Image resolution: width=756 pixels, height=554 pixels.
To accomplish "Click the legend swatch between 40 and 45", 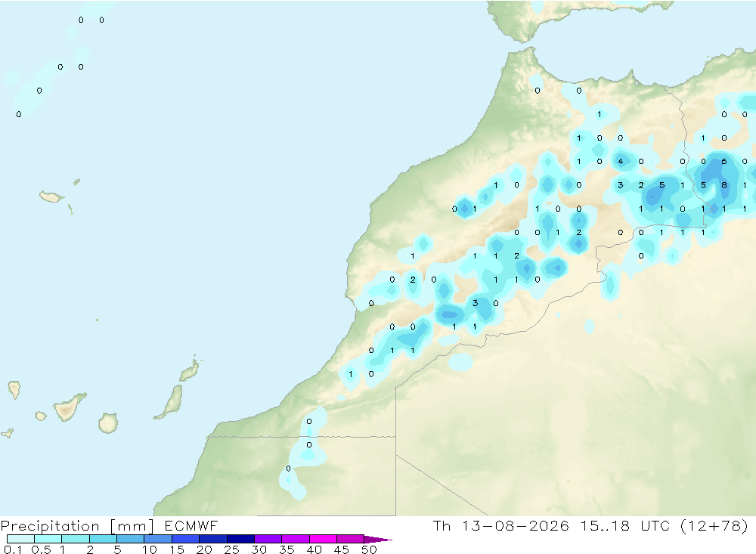I will [323, 539].
